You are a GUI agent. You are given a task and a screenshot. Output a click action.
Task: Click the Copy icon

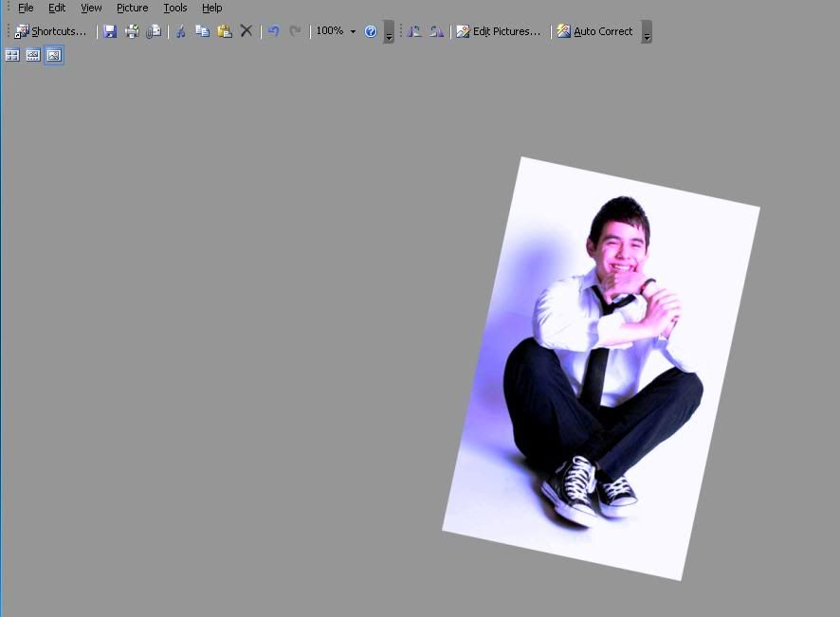click(x=202, y=31)
